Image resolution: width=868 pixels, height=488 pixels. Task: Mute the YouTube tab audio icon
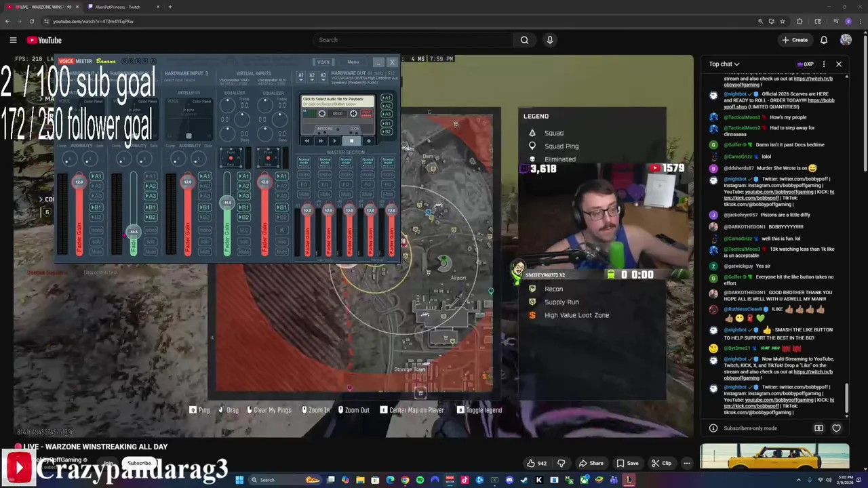(68, 7)
